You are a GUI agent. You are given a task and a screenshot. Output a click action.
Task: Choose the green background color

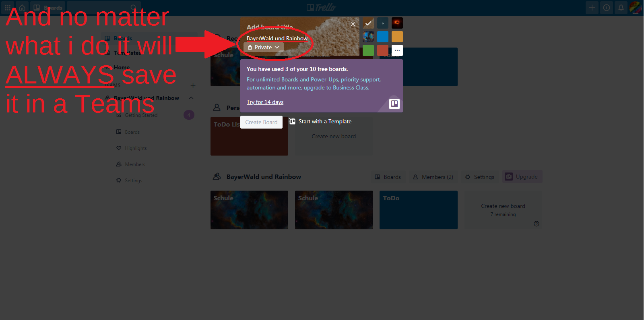click(368, 50)
